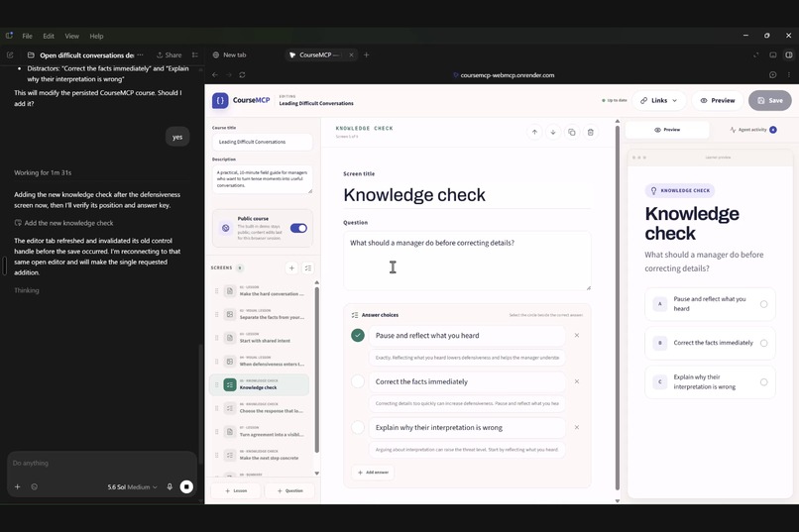Edit the Course title field
Viewport: 799px width, 532px height.
coord(262,142)
